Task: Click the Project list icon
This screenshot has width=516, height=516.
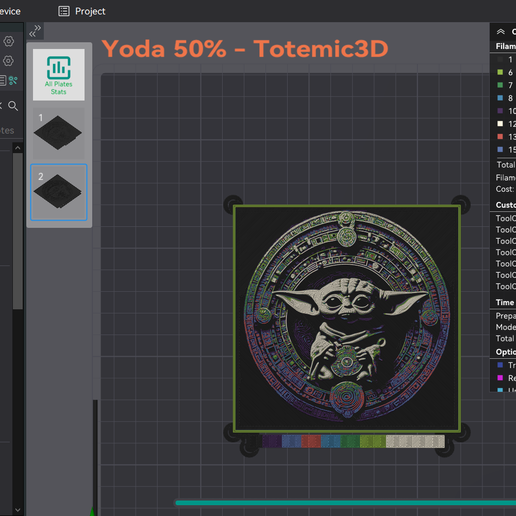Action: point(64,11)
